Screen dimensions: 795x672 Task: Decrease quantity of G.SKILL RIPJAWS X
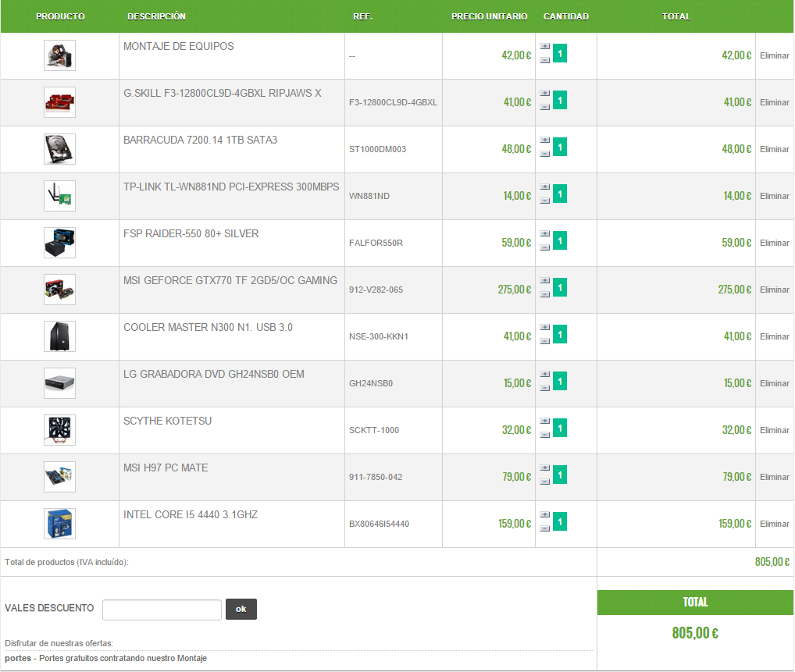tap(544, 107)
